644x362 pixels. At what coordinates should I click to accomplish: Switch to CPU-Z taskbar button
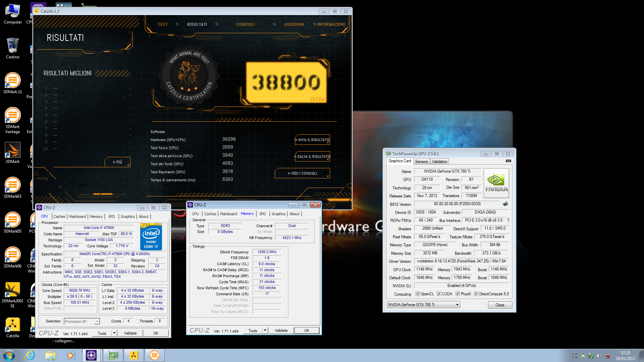[x=91, y=355]
